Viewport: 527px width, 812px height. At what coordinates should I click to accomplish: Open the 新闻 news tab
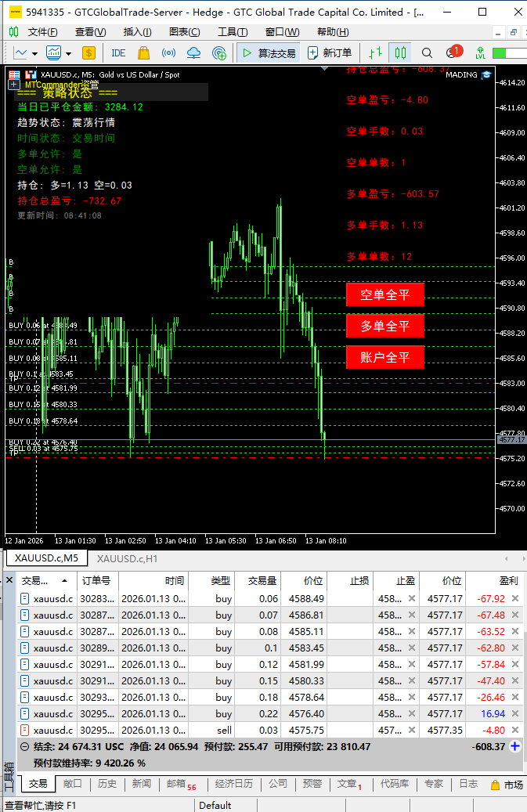141,784
